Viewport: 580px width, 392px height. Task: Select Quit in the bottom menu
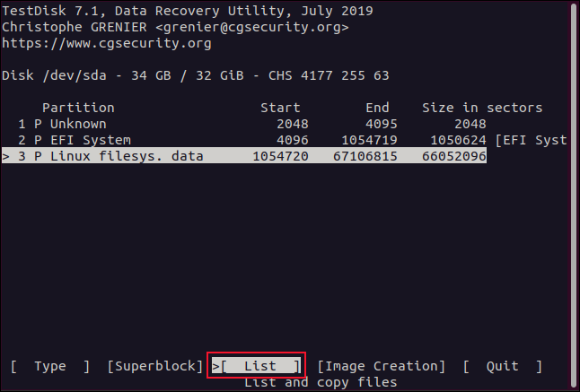coord(503,366)
